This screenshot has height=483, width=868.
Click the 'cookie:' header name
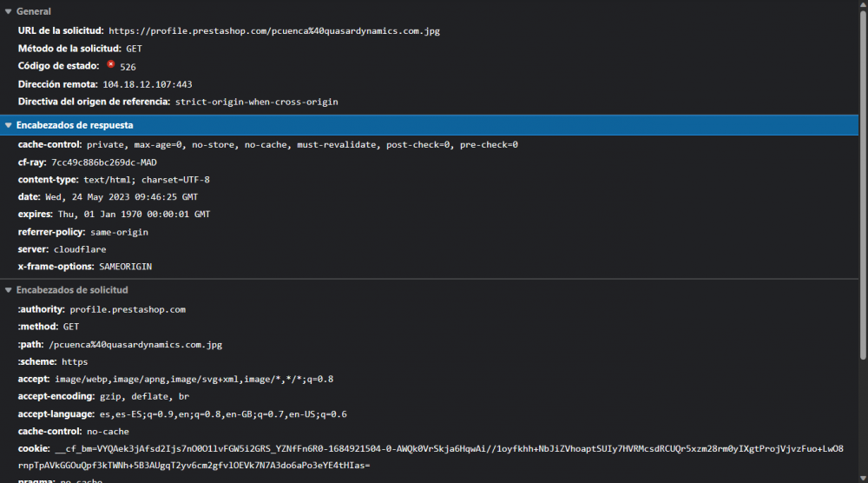click(x=34, y=448)
